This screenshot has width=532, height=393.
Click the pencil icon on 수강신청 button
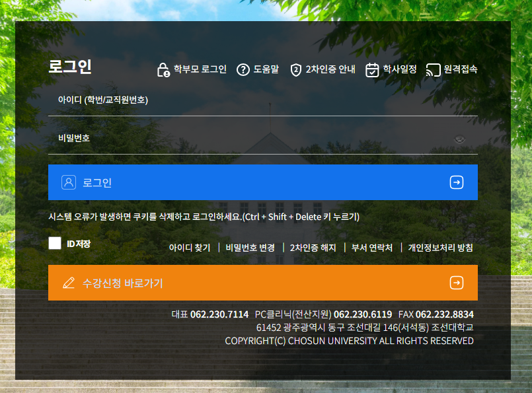point(69,283)
